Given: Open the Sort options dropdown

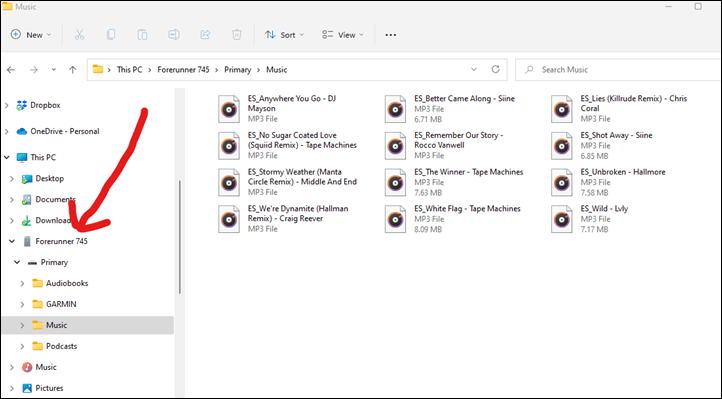Looking at the screenshot, I should (284, 35).
